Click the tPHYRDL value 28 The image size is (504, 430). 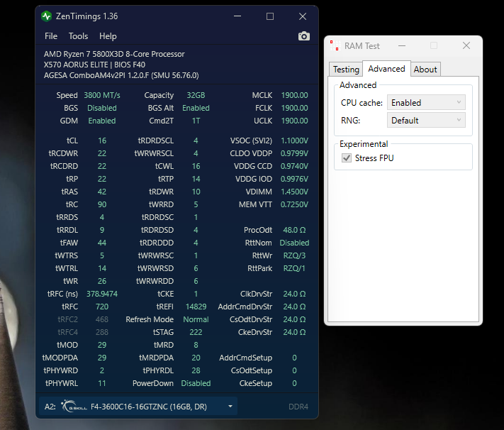pos(196,370)
